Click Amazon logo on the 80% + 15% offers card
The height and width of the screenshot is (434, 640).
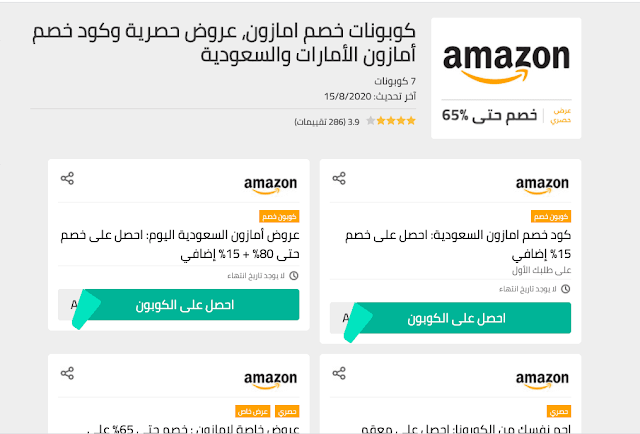tap(271, 184)
